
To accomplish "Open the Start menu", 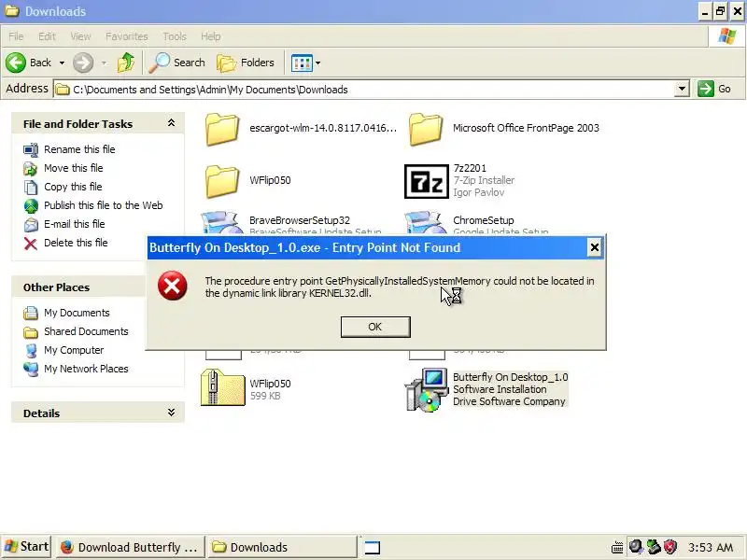I will tap(26, 547).
